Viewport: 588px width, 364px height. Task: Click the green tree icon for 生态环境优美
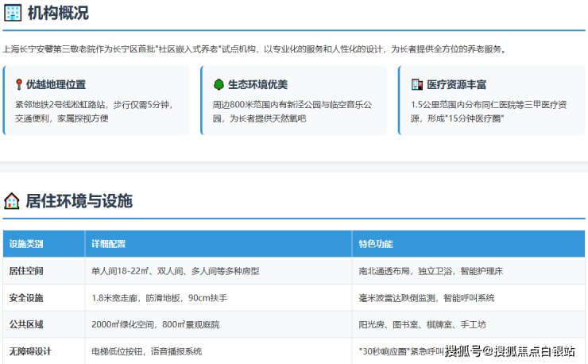tap(219, 84)
